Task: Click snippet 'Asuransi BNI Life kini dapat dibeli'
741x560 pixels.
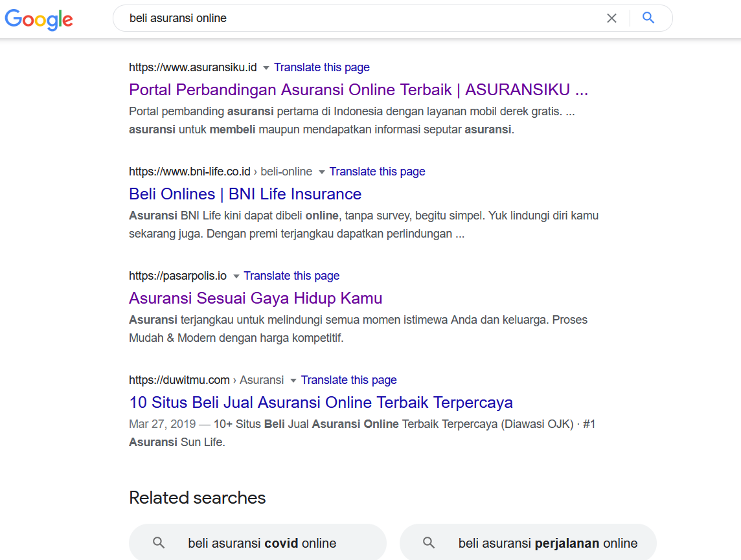Action: click(x=364, y=225)
